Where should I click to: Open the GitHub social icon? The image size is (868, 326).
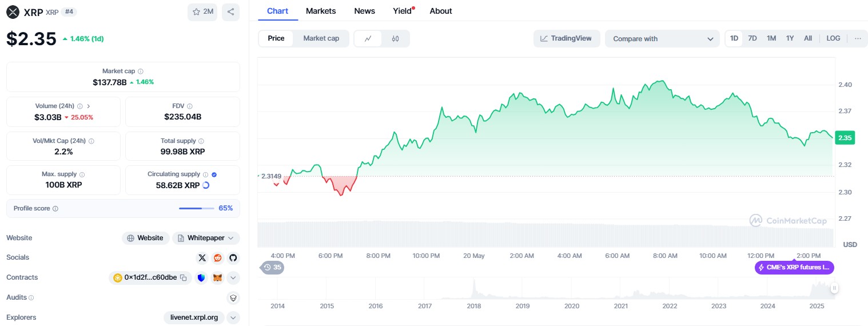point(233,258)
